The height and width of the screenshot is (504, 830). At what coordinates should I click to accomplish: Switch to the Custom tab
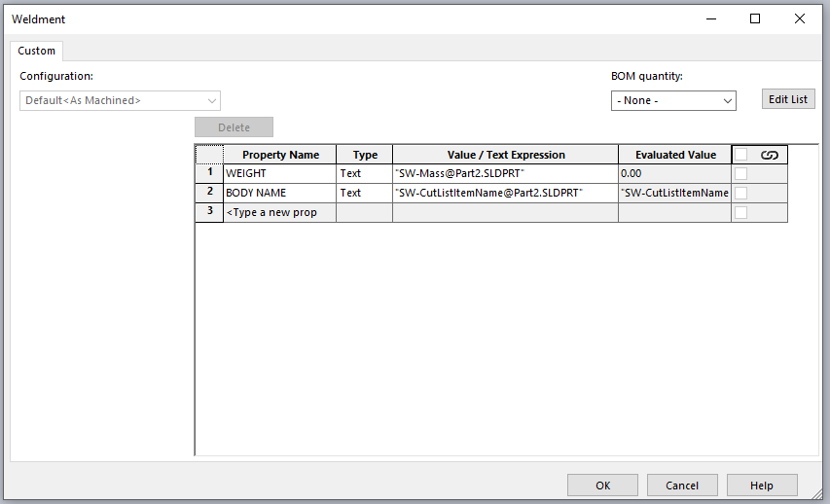(37, 51)
